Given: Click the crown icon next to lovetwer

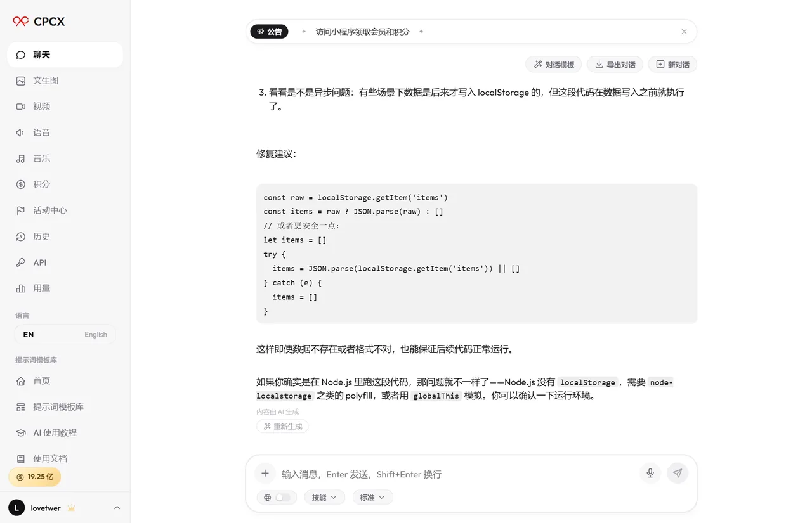Looking at the screenshot, I should pos(72,508).
